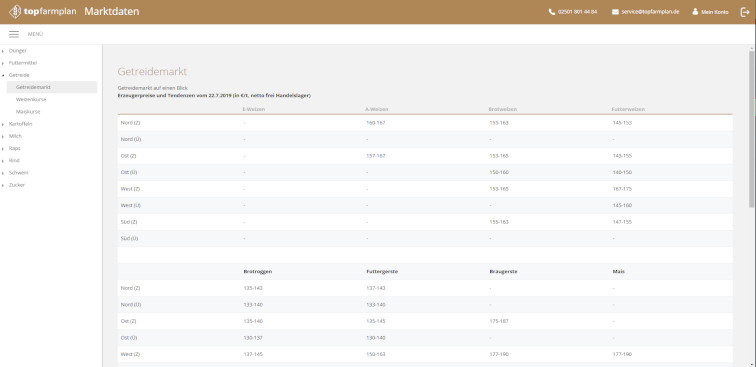The width and height of the screenshot is (756, 367).
Task: Click the Brotroggen value 137-145
Action: (x=253, y=354)
